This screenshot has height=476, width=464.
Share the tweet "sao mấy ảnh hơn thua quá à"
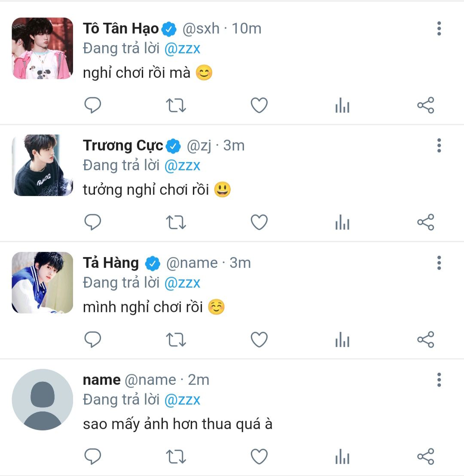[426, 457]
